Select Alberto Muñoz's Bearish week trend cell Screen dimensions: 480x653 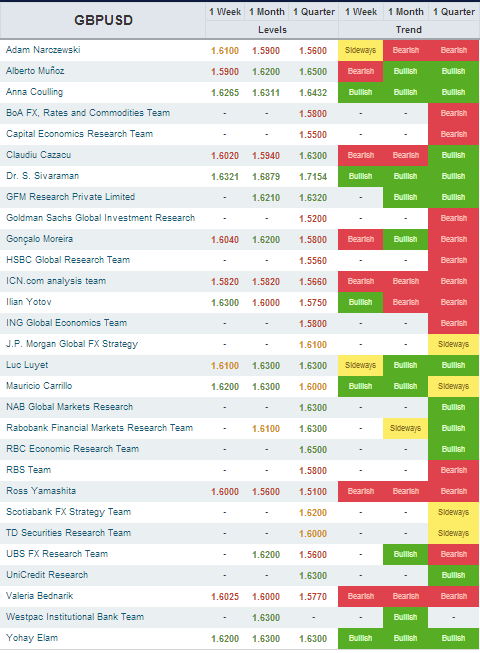pyautogui.click(x=361, y=71)
